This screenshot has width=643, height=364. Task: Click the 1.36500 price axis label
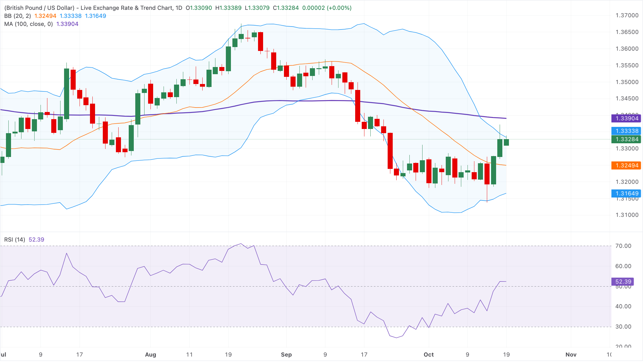coord(627,32)
